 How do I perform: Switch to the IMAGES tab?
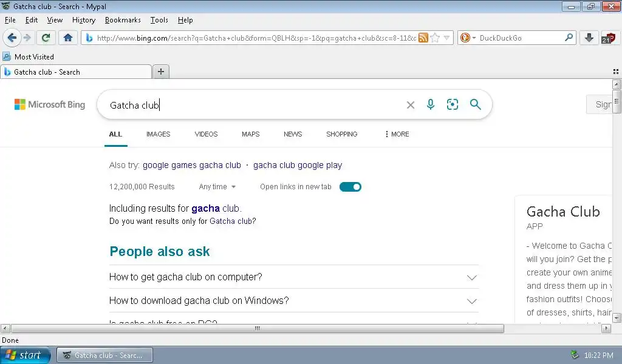point(159,134)
